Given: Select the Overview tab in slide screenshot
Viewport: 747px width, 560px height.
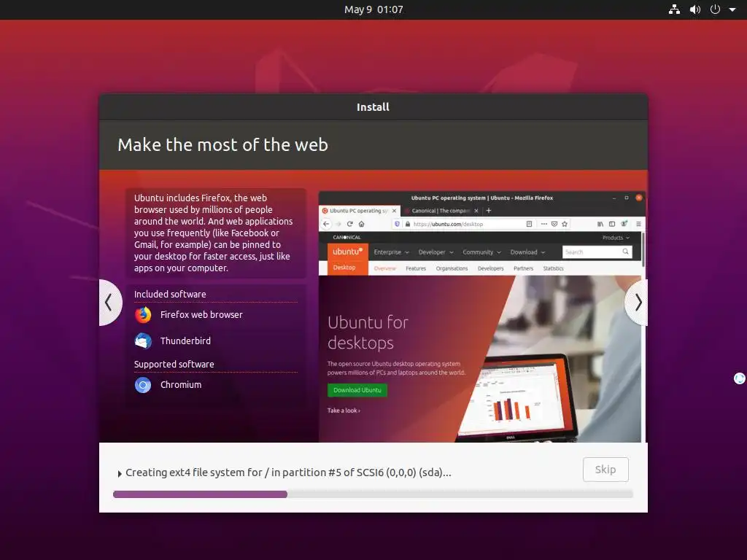Looking at the screenshot, I should 385,268.
